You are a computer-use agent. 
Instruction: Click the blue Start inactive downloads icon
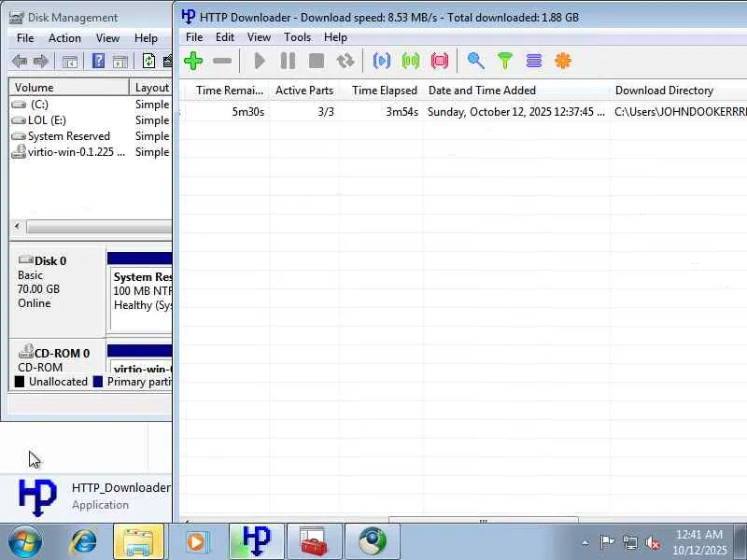click(382, 61)
